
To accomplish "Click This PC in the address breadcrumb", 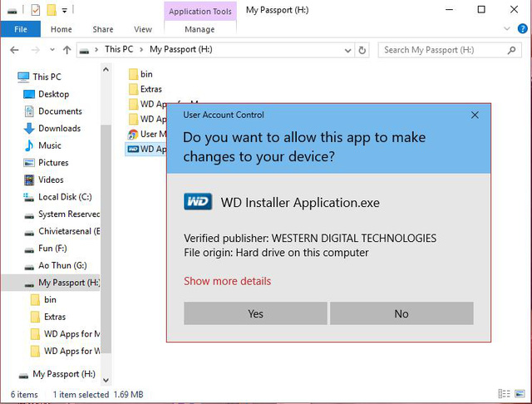I will 119,50.
